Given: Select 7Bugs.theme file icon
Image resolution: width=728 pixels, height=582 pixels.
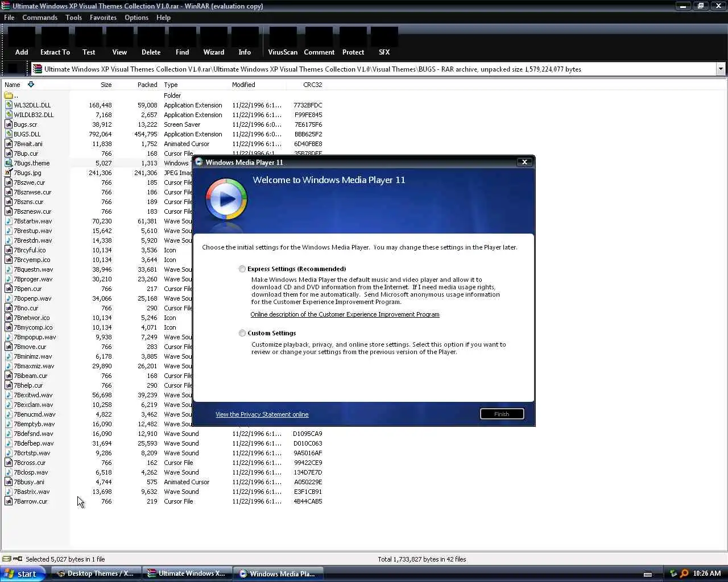Looking at the screenshot, I should (x=9, y=163).
